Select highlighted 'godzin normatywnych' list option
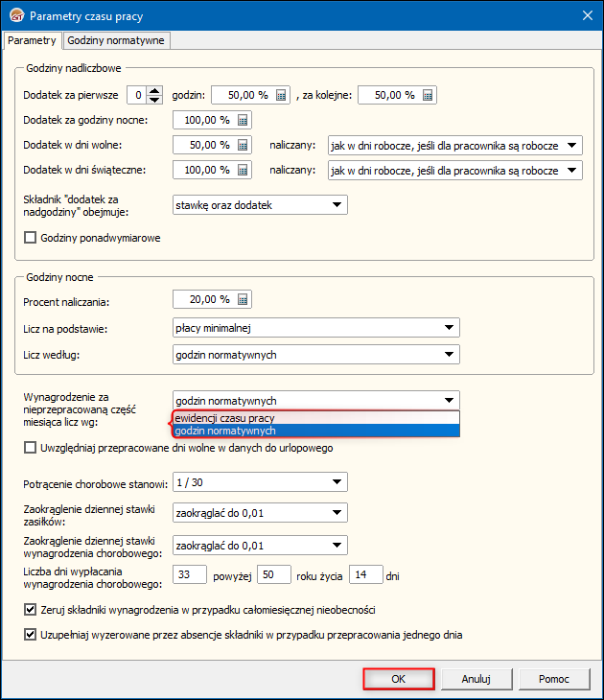The width and height of the screenshot is (604, 700). pos(316,431)
